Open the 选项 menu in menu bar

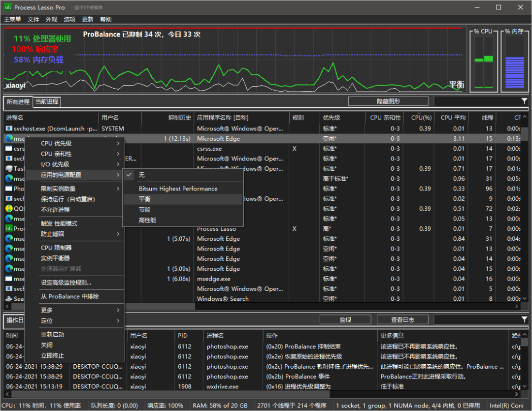coord(69,19)
